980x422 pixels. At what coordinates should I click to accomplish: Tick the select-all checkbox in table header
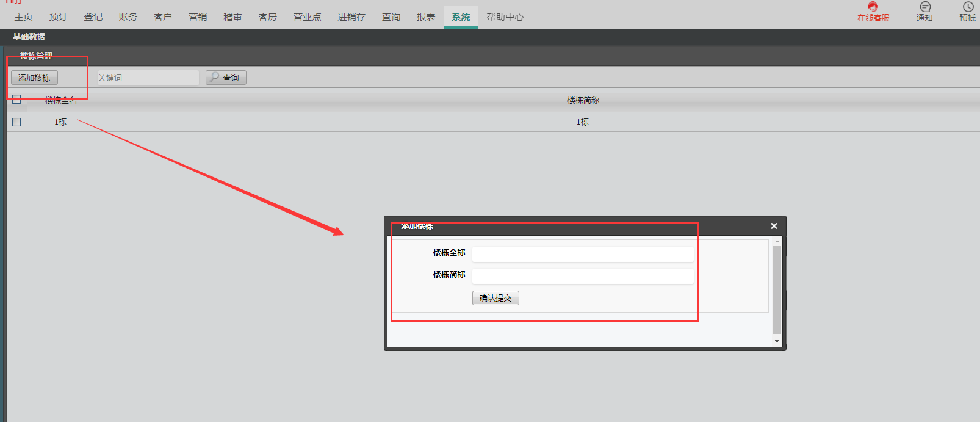[16, 100]
